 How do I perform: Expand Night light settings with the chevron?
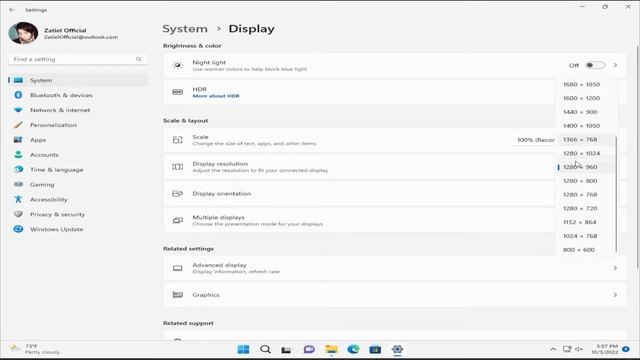point(615,65)
